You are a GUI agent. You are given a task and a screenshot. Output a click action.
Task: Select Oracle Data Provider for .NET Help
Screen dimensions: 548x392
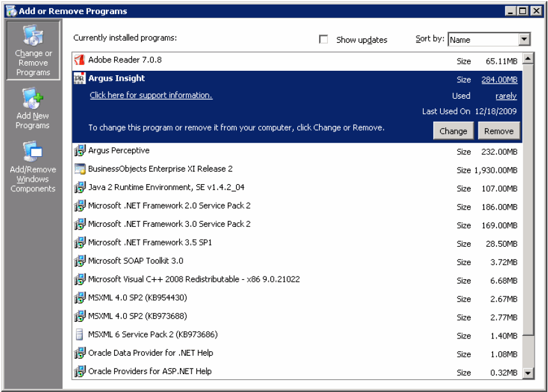pyautogui.click(x=297, y=353)
